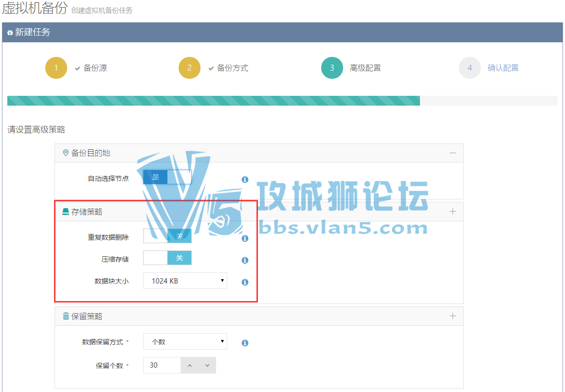Decrease 保留个数 with down arrow
Viewport: 565px width, 392px height.
207,365
